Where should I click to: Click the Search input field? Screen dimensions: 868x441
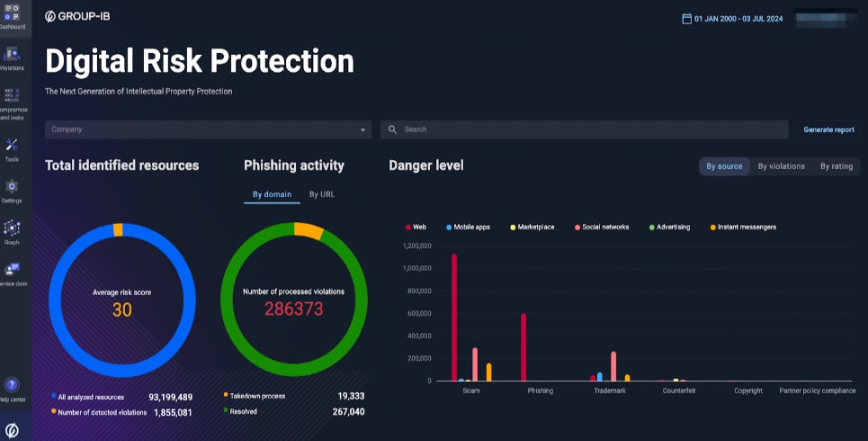584,130
